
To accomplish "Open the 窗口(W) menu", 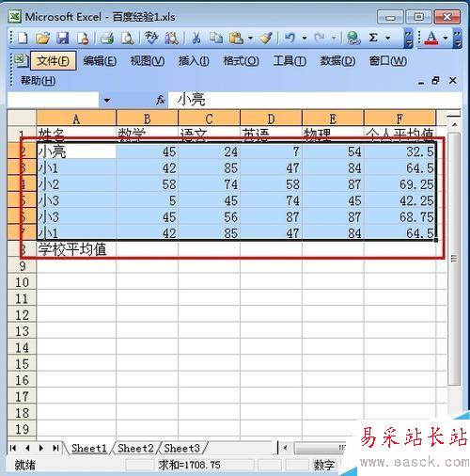I will [388, 61].
